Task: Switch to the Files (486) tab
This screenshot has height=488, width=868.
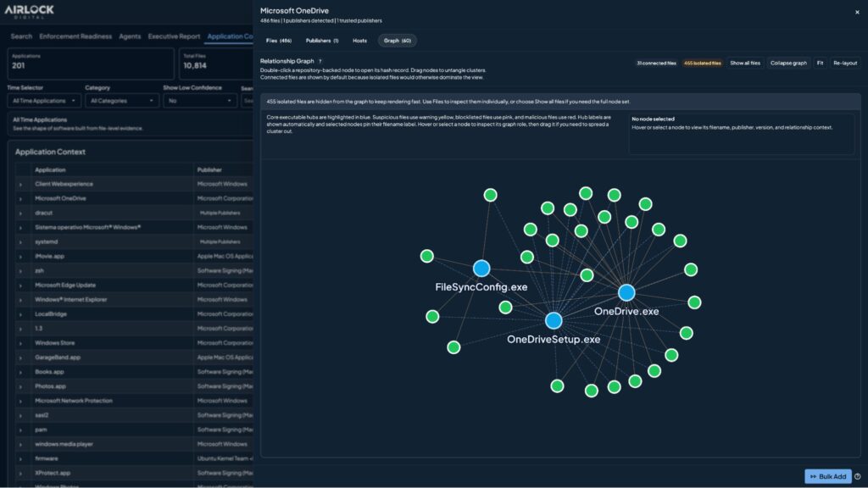Action: [x=278, y=41]
